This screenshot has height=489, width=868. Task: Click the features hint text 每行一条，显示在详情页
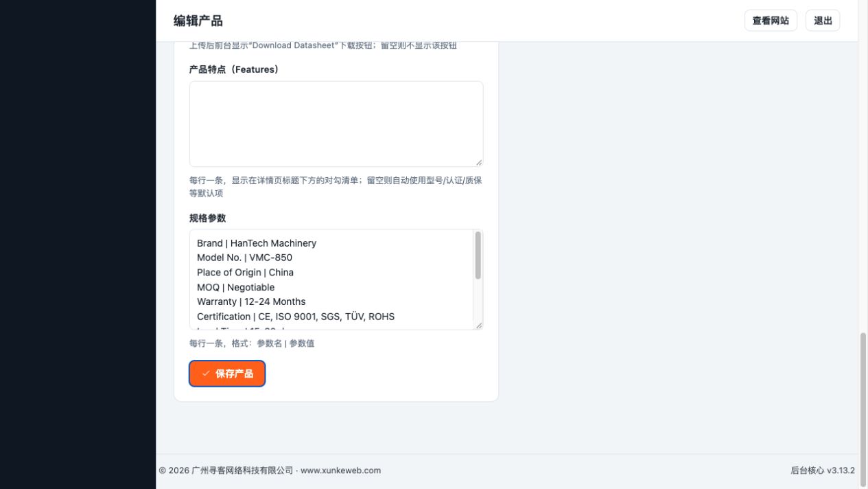[336, 187]
